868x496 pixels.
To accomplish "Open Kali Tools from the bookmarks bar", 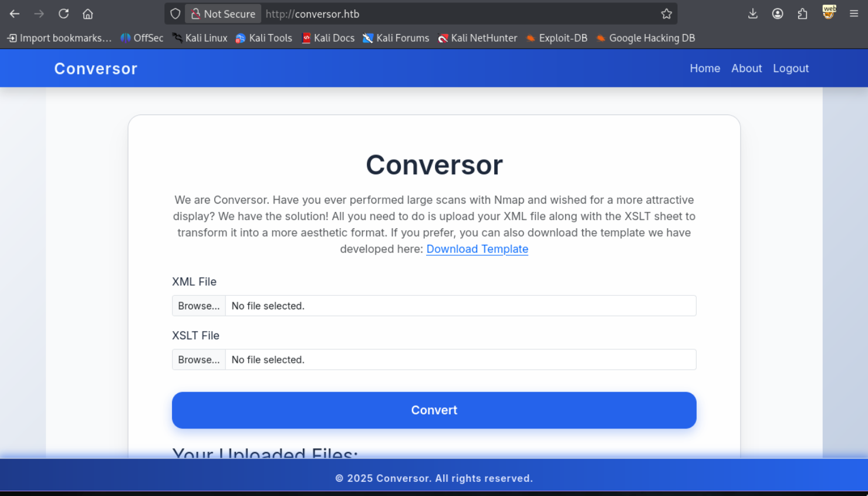I will 264,38.
